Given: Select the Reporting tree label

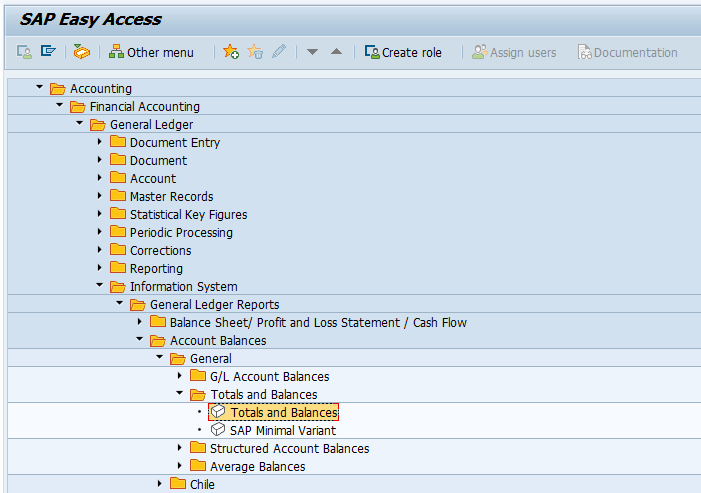Looking at the screenshot, I should pos(156,268).
